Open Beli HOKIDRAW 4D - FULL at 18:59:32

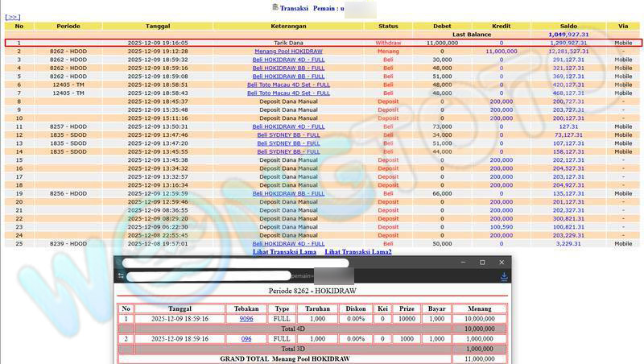point(288,60)
